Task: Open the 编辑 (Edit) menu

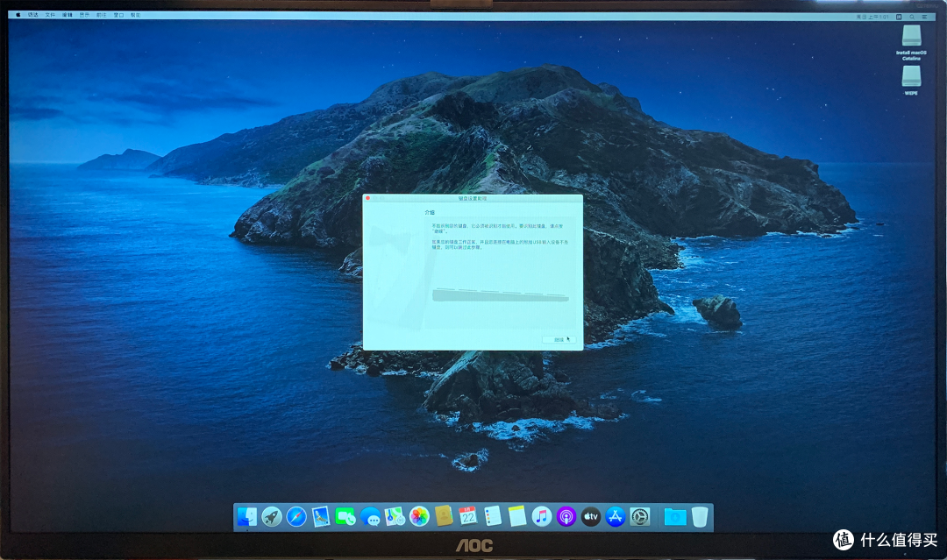Action: [x=67, y=15]
